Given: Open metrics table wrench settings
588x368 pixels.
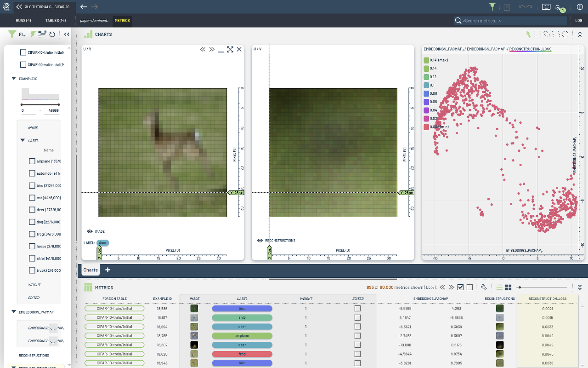Looking at the screenshot, I should coord(484,287).
